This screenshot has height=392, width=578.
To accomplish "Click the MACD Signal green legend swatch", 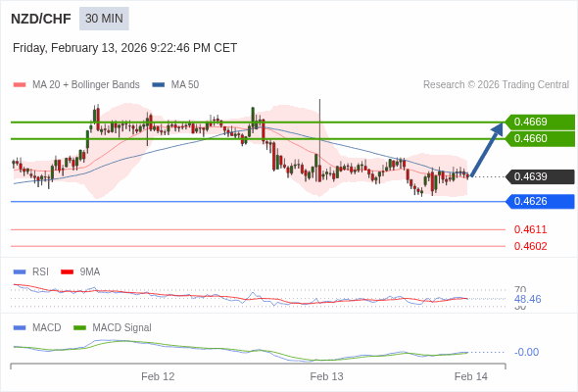I will 79,328.
